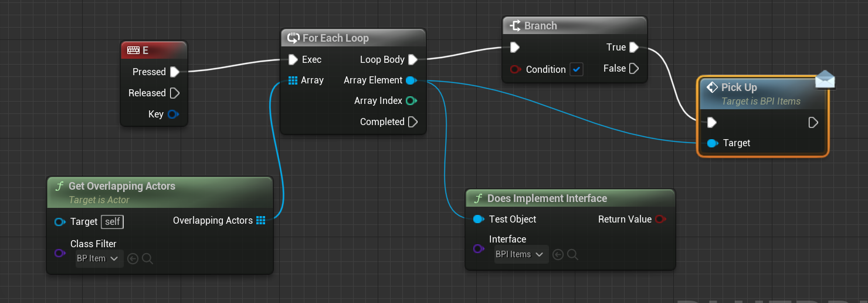Image resolution: width=868 pixels, height=303 pixels.
Task: Open the BPI Items interface dropdown
Action: pyautogui.click(x=520, y=254)
